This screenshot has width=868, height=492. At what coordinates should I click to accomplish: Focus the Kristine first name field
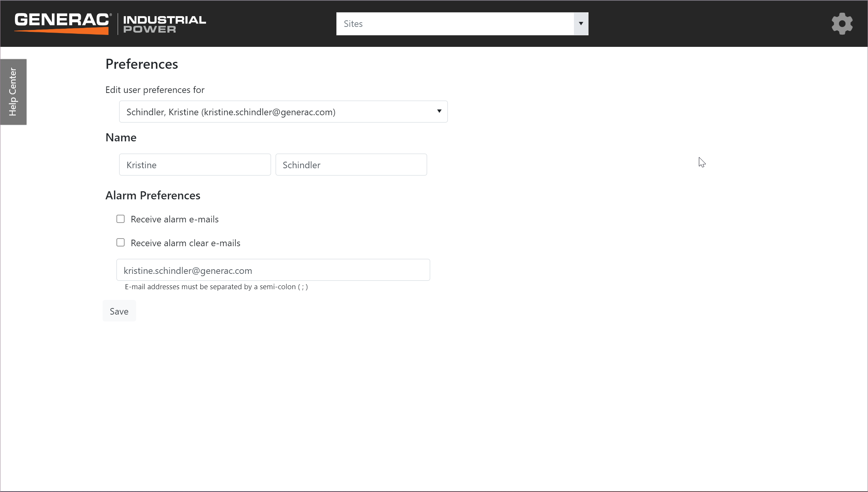coord(195,165)
